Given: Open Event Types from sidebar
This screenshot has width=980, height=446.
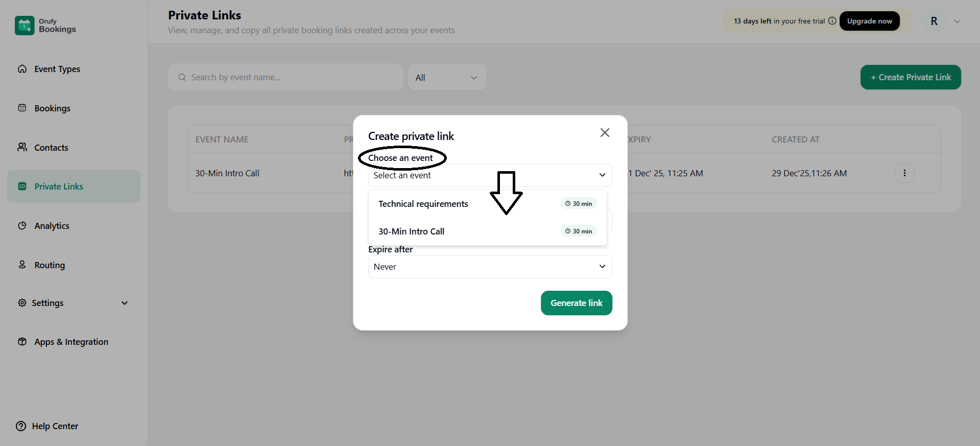Looking at the screenshot, I should [x=57, y=69].
